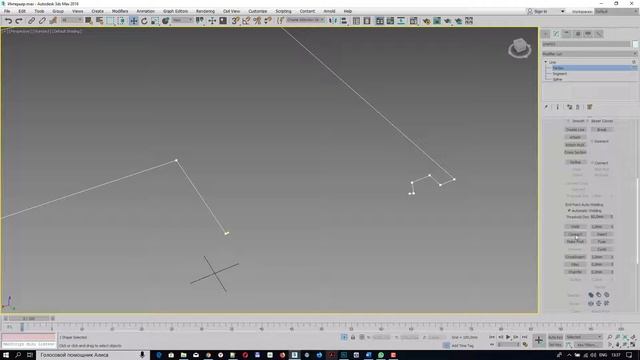Activate the Select Object tool
640x360 pixels.
89,21
